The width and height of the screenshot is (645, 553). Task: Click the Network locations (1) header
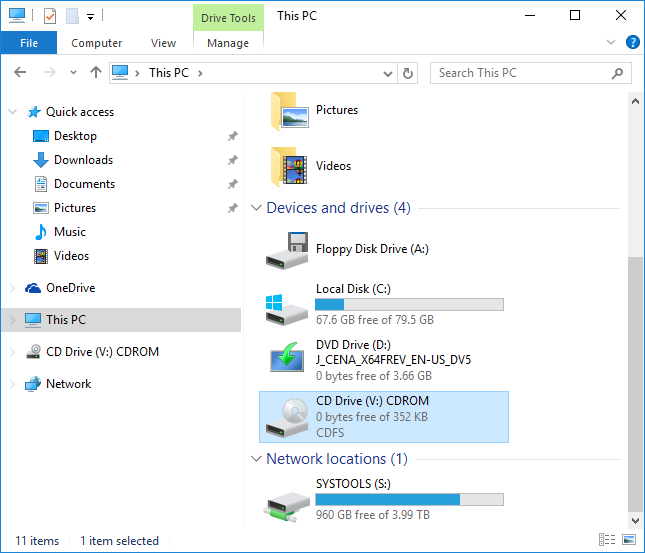tap(337, 459)
